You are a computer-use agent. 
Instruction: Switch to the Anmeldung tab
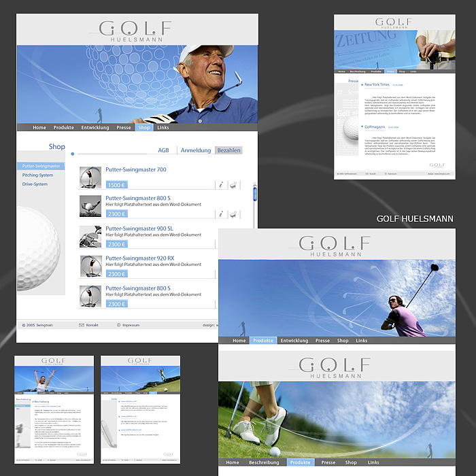[196, 150]
